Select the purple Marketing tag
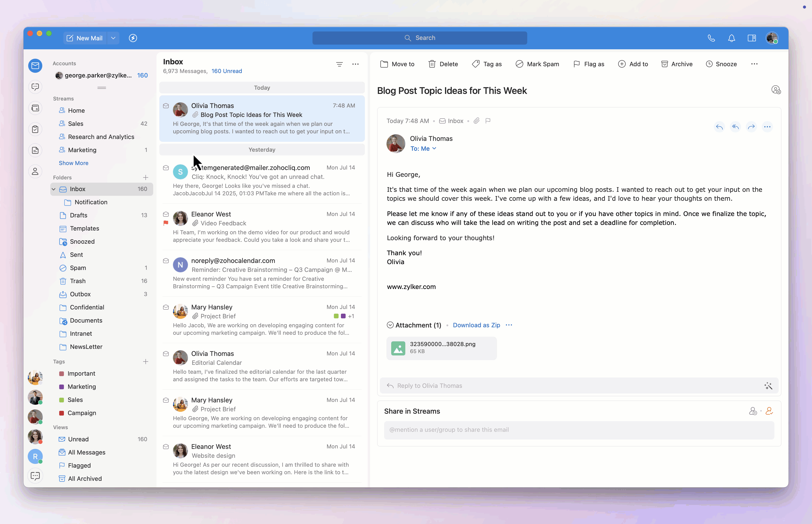 pos(82,386)
